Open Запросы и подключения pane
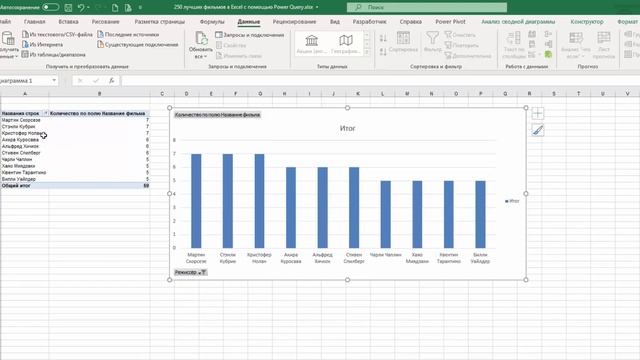This screenshot has width=640, height=360. (x=249, y=35)
